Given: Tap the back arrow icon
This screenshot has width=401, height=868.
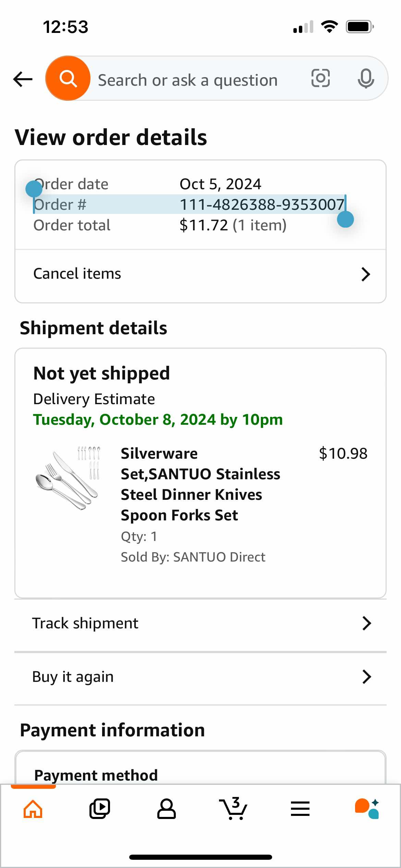Looking at the screenshot, I should pyautogui.click(x=23, y=79).
